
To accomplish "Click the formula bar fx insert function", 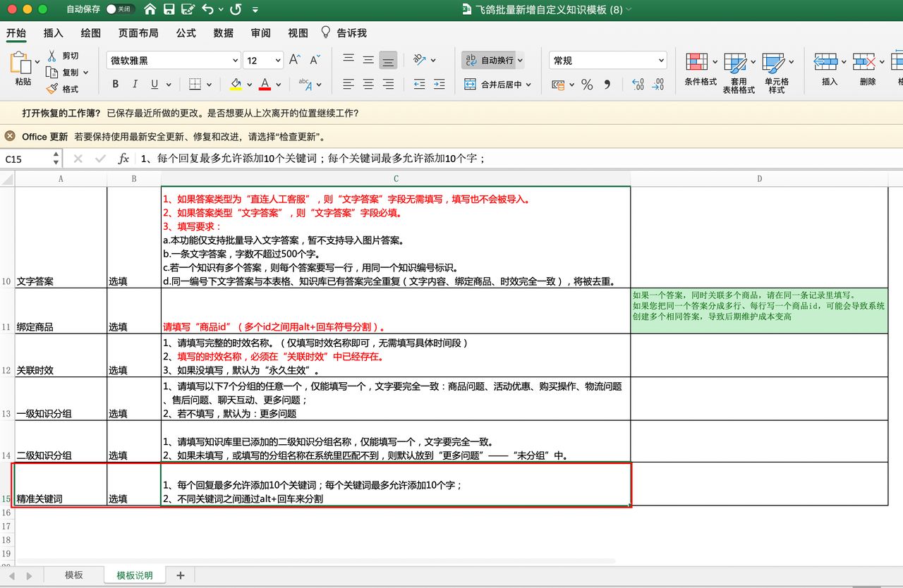I will click(123, 159).
